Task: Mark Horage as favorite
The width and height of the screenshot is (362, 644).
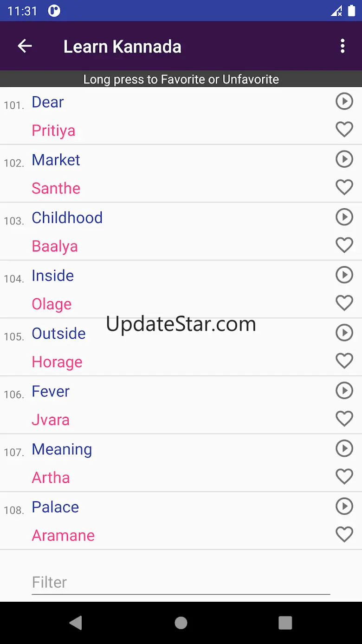Action: click(x=344, y=361)
